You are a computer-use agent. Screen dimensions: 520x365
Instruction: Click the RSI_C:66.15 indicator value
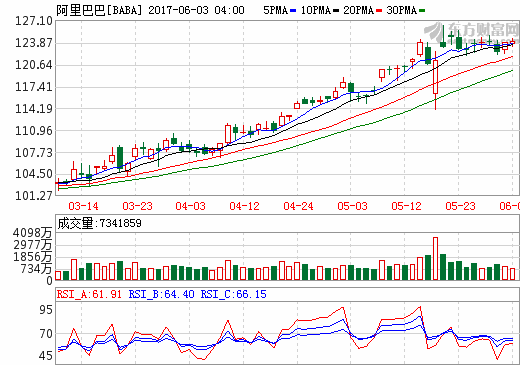coord(233,294)
